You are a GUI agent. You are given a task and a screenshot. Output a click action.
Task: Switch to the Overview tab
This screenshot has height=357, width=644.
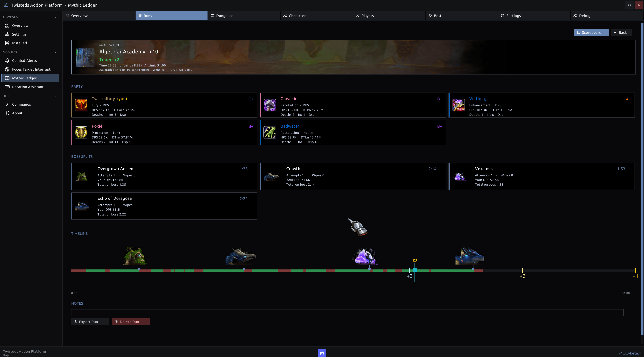pos(99,16)
